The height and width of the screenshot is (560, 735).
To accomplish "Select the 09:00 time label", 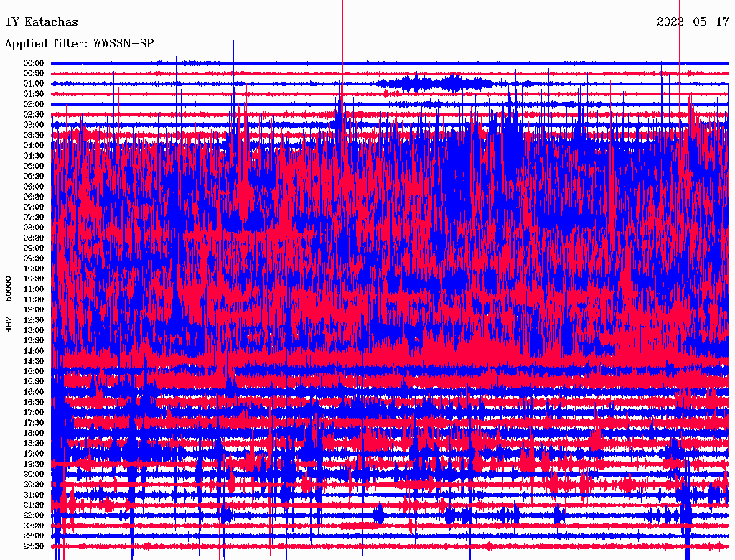I will click(x=34, y=248).
